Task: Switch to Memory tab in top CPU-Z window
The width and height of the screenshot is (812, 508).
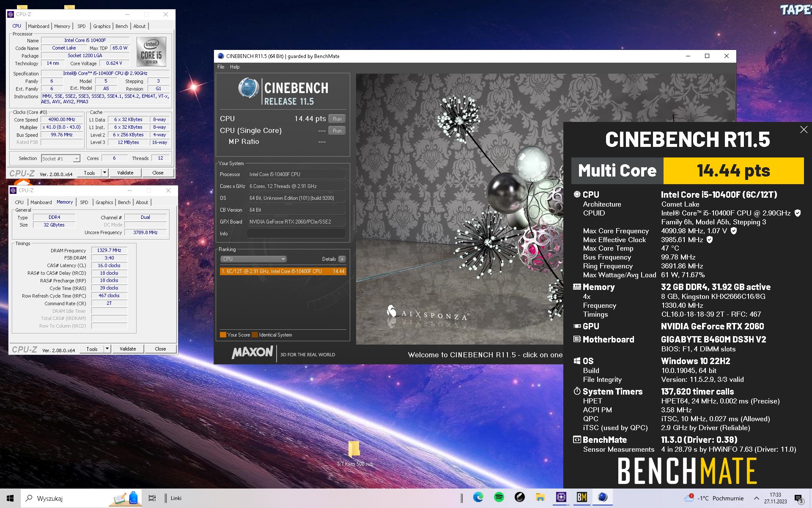Action: click(x=62, y=26)
